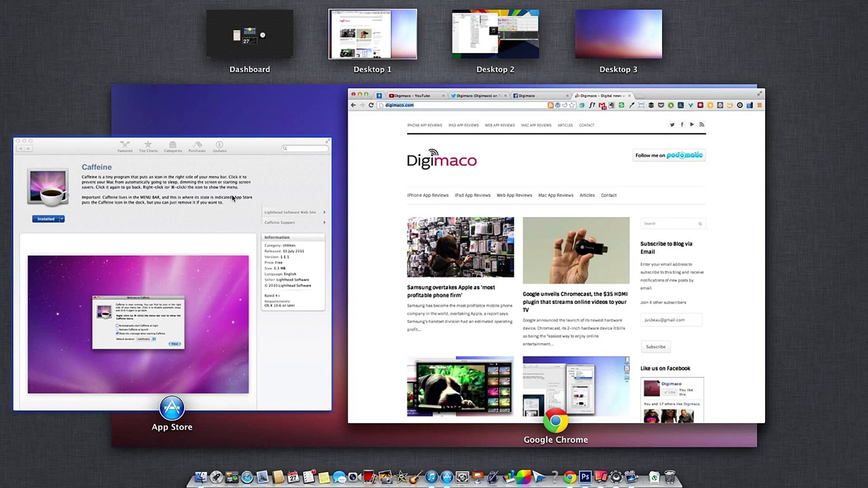Launch iMovie star icon in Dock
Image resolution: width=868 pixels, height=488 pixels.
pos(401,477)
